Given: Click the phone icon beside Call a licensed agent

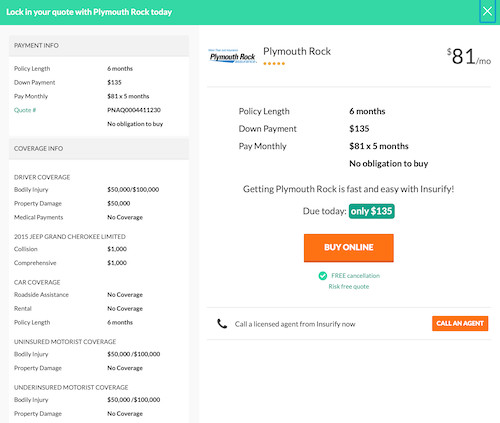Looking at the screenshot, I should [222, 324].
